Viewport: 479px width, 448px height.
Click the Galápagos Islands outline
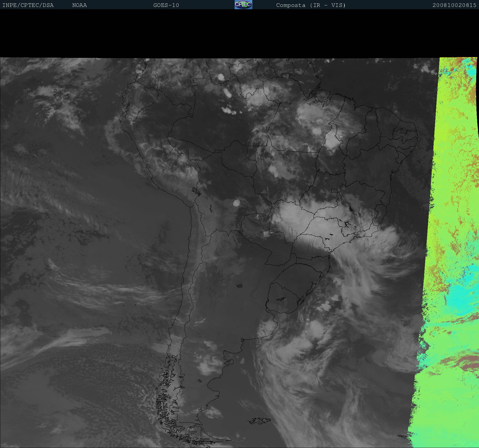58,93
